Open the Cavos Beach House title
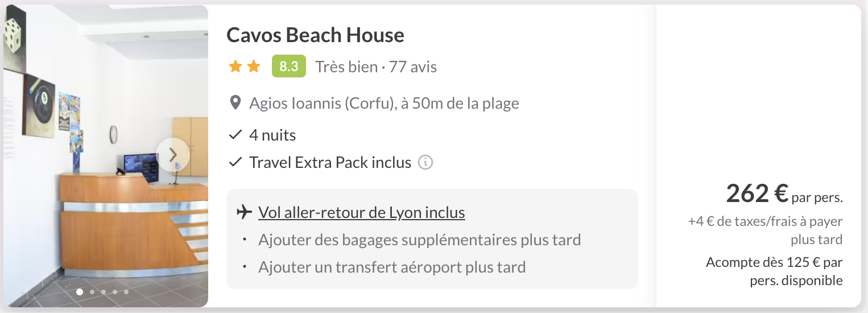 coord(315,35)
